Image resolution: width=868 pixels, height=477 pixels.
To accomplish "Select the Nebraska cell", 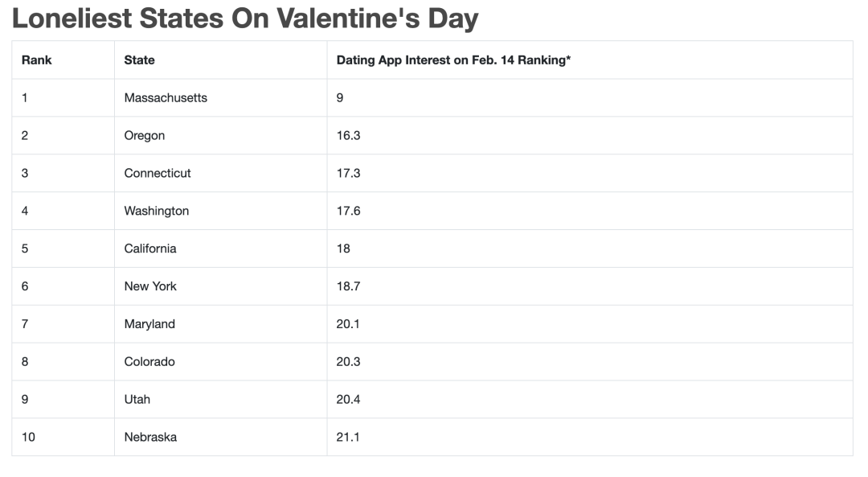I will point(150,437).
